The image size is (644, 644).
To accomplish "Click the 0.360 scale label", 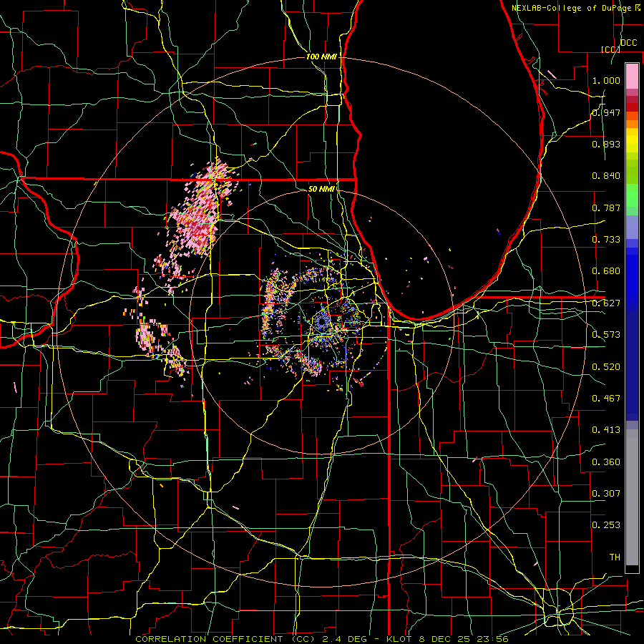I will [x=606, y=462].
